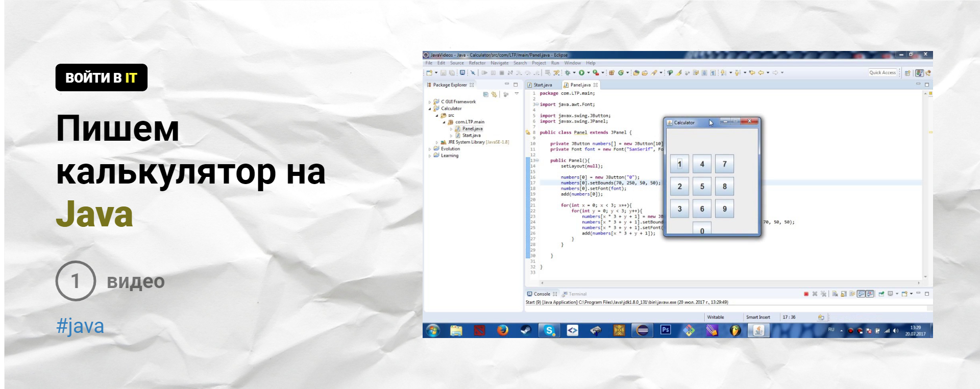
Task: Collapse the import fold on line 3
Action: click(537, 105)
